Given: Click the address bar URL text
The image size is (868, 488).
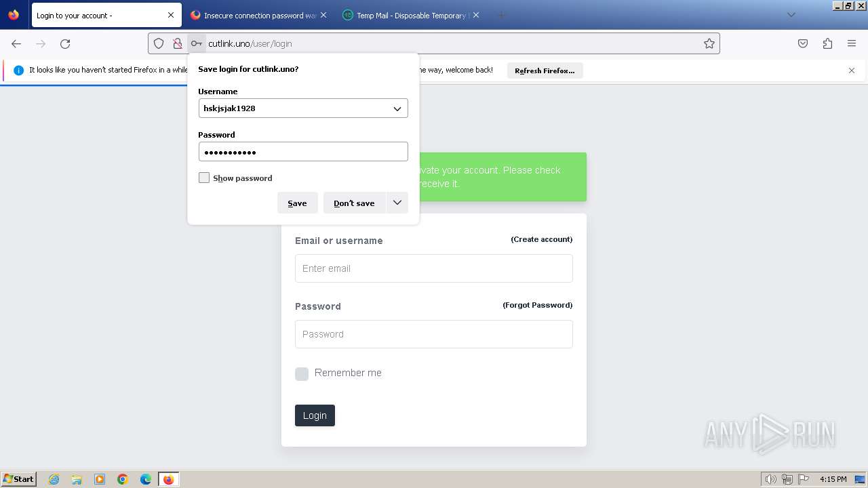Looking at the screenshot, I should pos(250,43).
